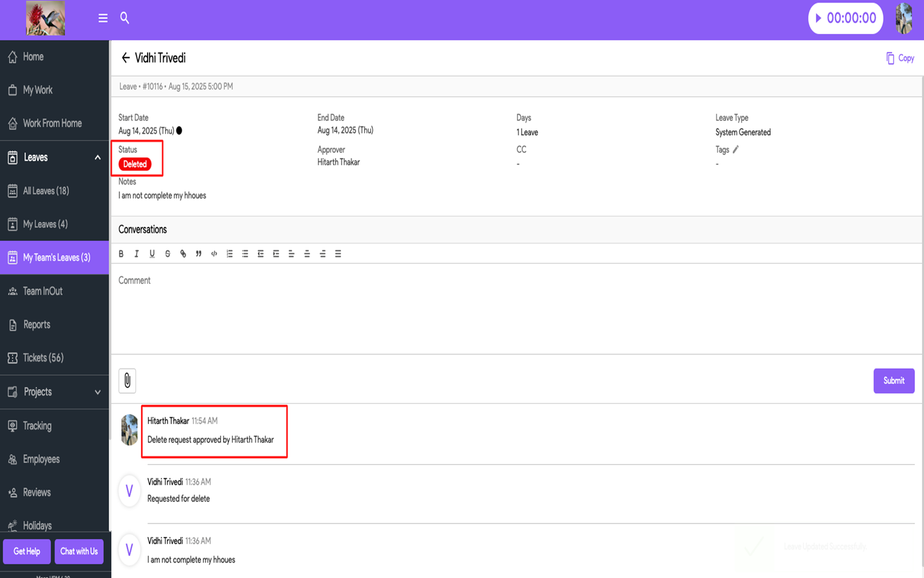The height and width of the screenshot is (578, 924).
Task: Open Work From Home in the sidebar
Action: (55, 123)
